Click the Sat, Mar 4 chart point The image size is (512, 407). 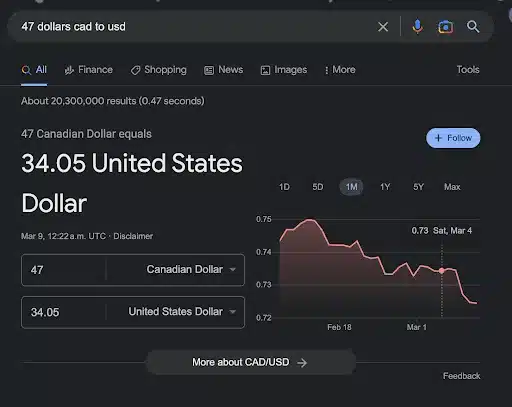click(442, 271)
